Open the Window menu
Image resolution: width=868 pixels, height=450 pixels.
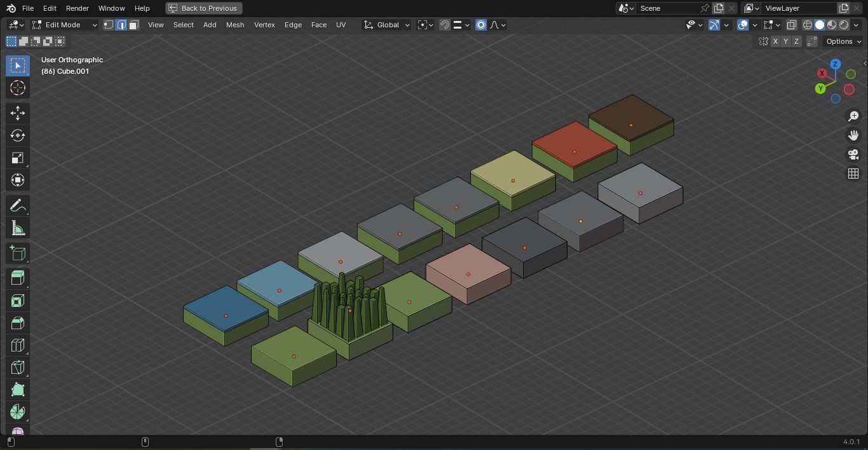111,8
